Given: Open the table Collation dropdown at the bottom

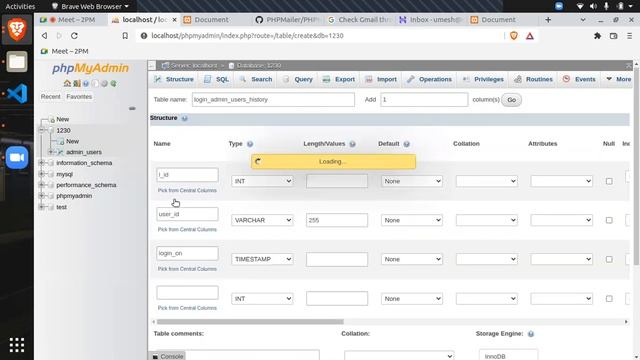Looking at the screenshot, I should click(x=399, y=356).
